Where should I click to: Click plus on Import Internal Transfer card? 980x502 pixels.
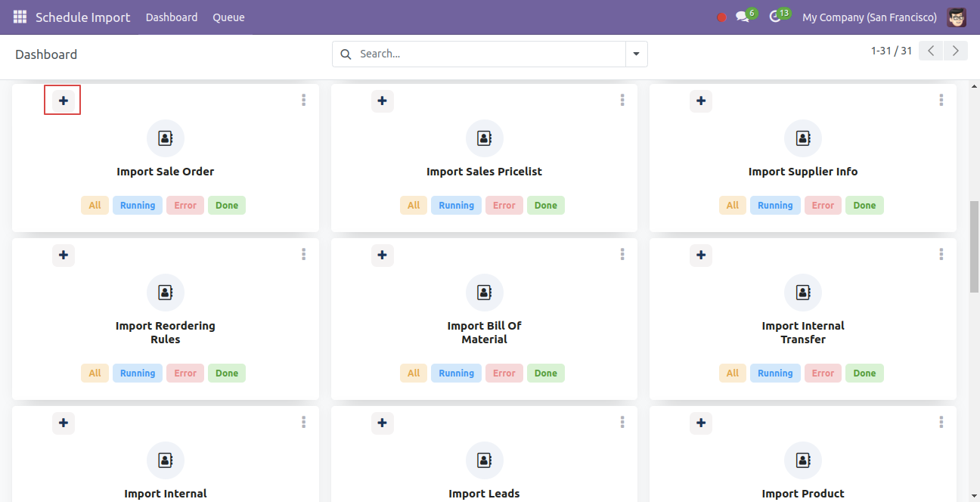point(701,255)
